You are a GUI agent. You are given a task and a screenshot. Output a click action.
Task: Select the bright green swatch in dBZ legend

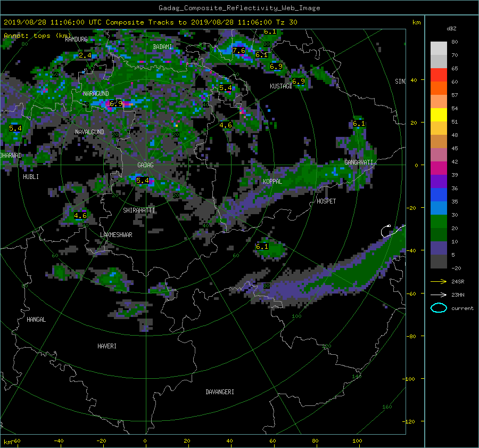439,222
